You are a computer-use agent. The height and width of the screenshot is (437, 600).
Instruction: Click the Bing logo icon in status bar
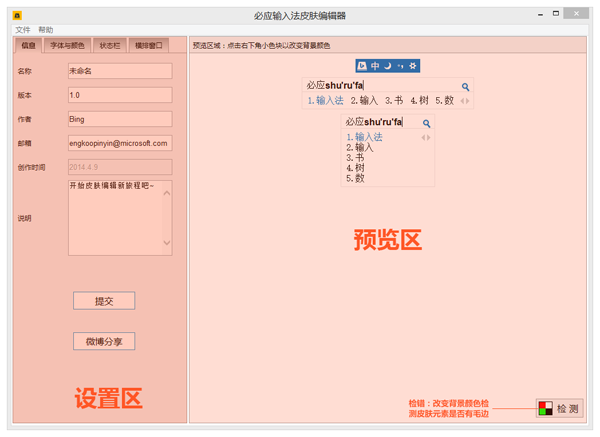click(362, 66)
